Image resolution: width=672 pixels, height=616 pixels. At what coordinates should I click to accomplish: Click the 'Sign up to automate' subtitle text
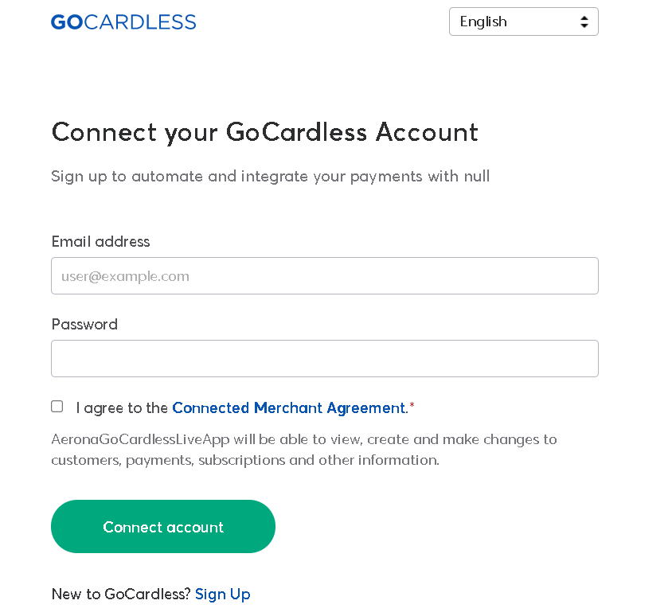point(270,177)
